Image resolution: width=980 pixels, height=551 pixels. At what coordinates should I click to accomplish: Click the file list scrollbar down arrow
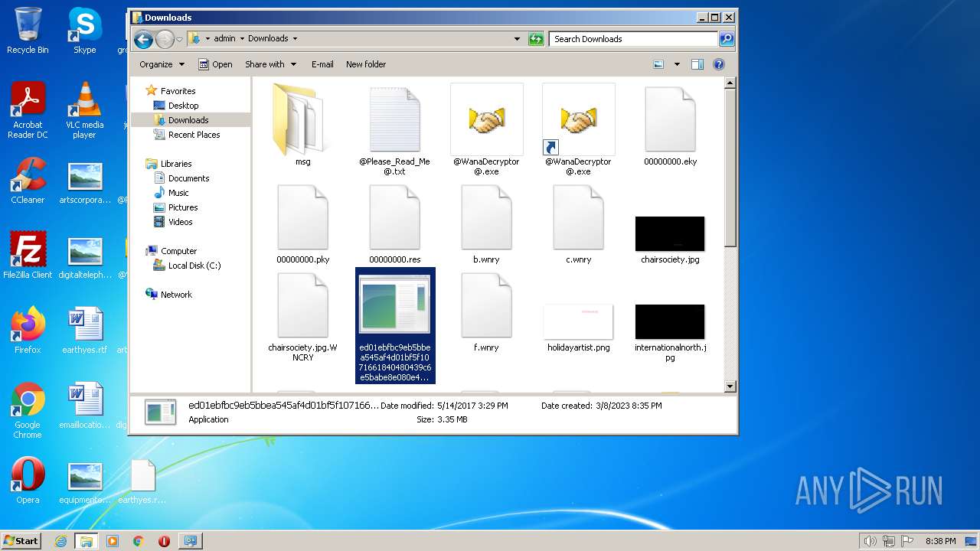(x=730, y=386)
